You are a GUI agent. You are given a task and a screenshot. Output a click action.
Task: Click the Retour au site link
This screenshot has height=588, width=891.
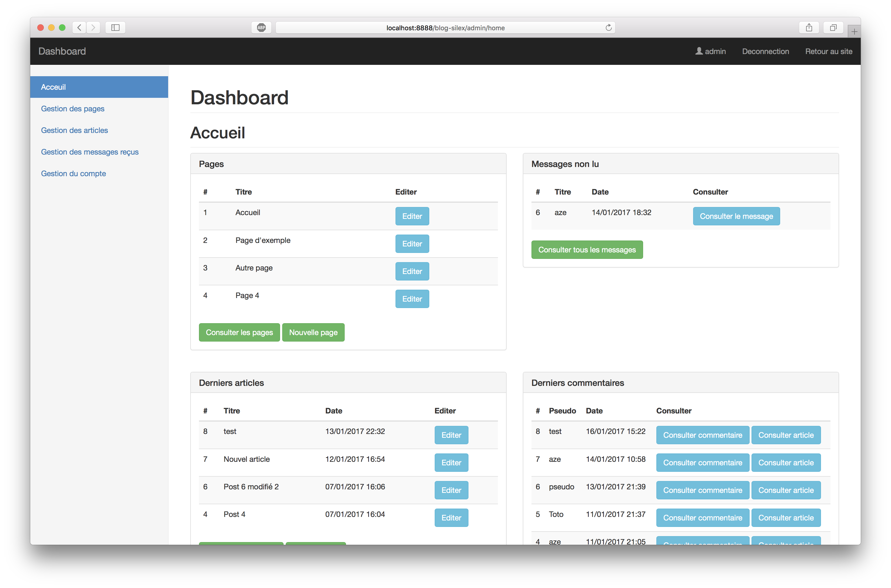(x=828, y=51)
